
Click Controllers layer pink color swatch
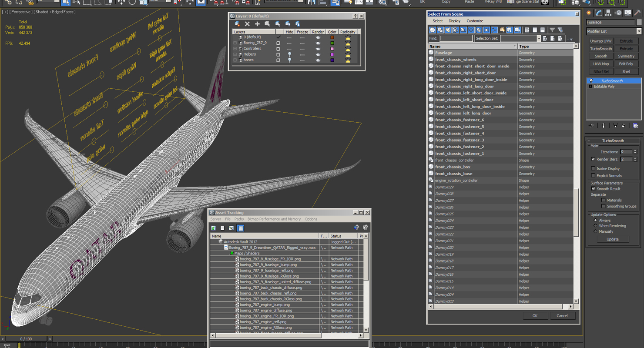click(332, 49)
